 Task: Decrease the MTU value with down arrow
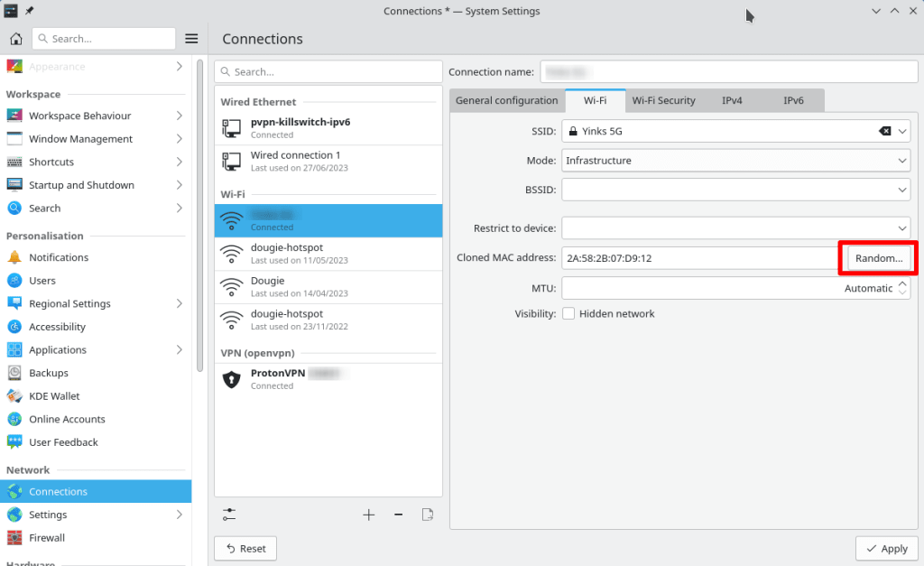coord(902,292)
